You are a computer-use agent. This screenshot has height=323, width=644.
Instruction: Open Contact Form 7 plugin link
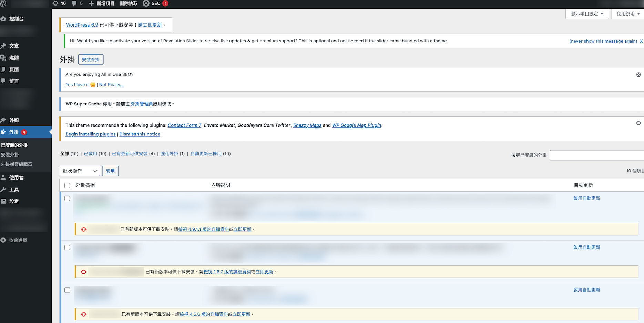point(185,125)
